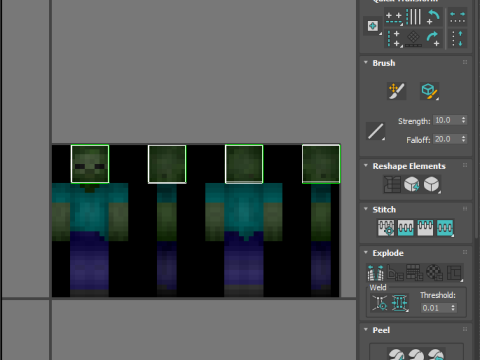480x360 pixels.
Task: Click the Explode rollout drag grip
Action: click(x=465, y=252)
